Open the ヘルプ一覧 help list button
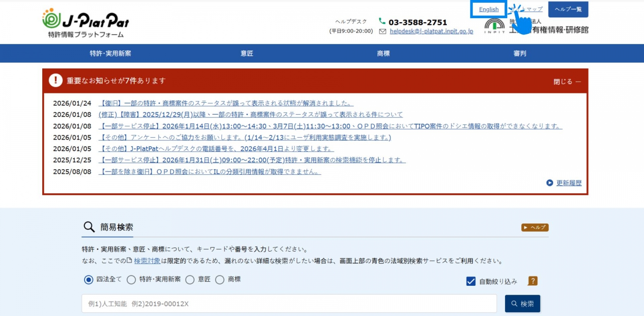The height and width of the screenshot is (316, 644). [x=568, y=9]
